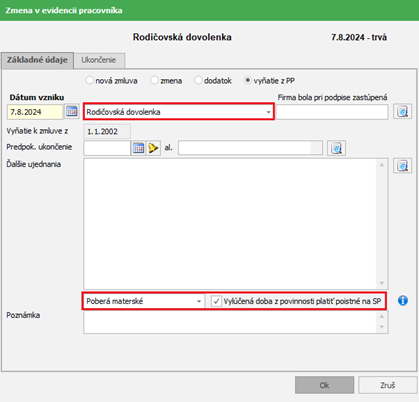Click yellow arrow icon beside Predpok. ukončenie

pos(153,148)
